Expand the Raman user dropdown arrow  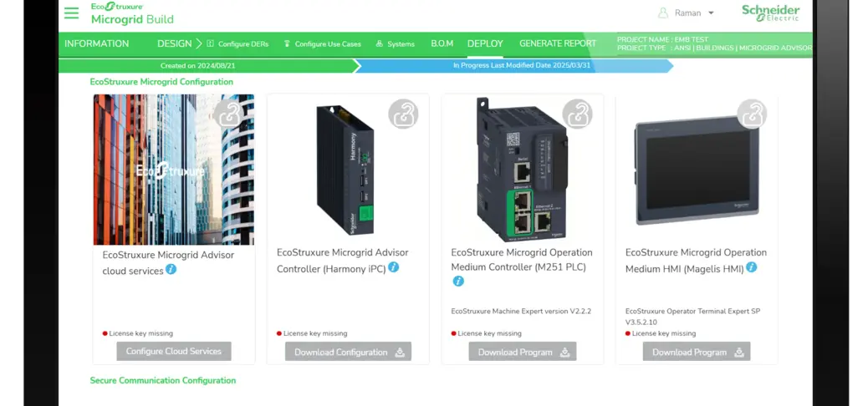[712, 13]
